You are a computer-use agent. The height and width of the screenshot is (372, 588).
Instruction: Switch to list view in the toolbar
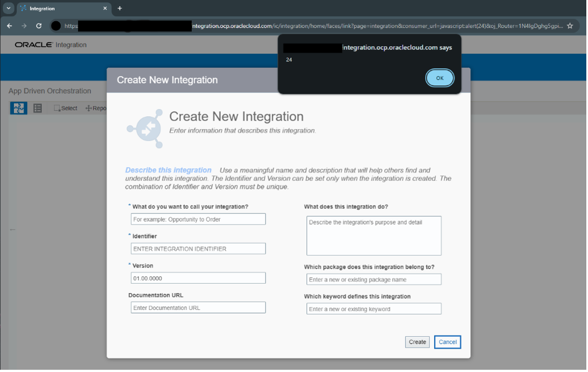pos(37,108)
